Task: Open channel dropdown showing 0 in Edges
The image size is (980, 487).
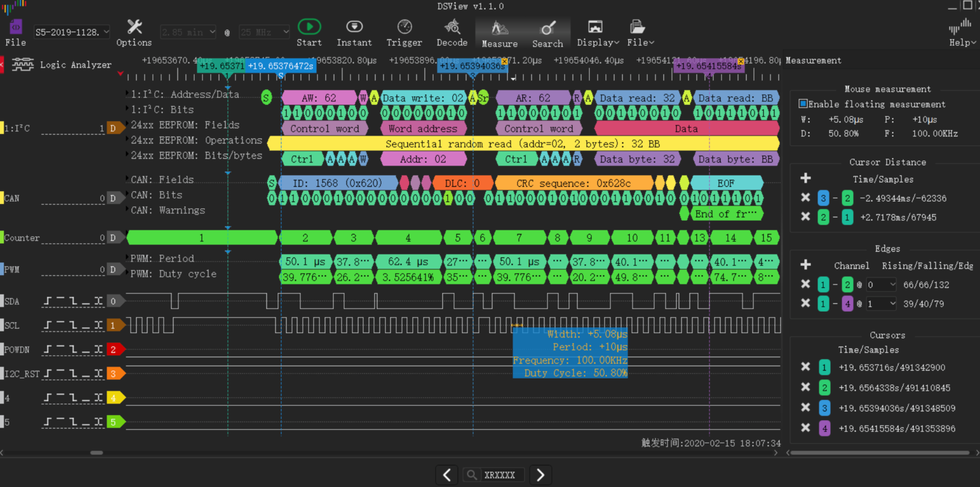Action: tap(881, 284)
